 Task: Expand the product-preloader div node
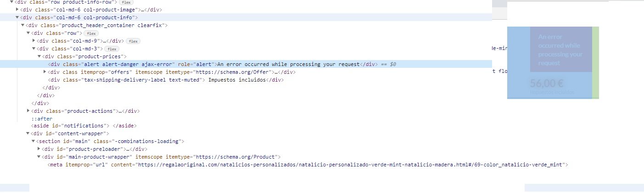click(39, 149)
